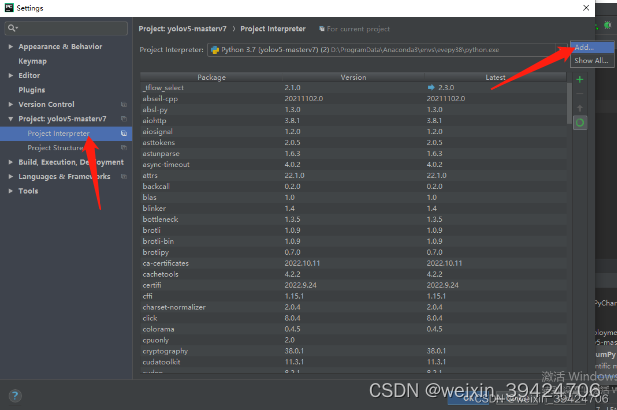Select the cachetools package row
This screenshot has width=617, height=410.
click(x=353, y=274)
